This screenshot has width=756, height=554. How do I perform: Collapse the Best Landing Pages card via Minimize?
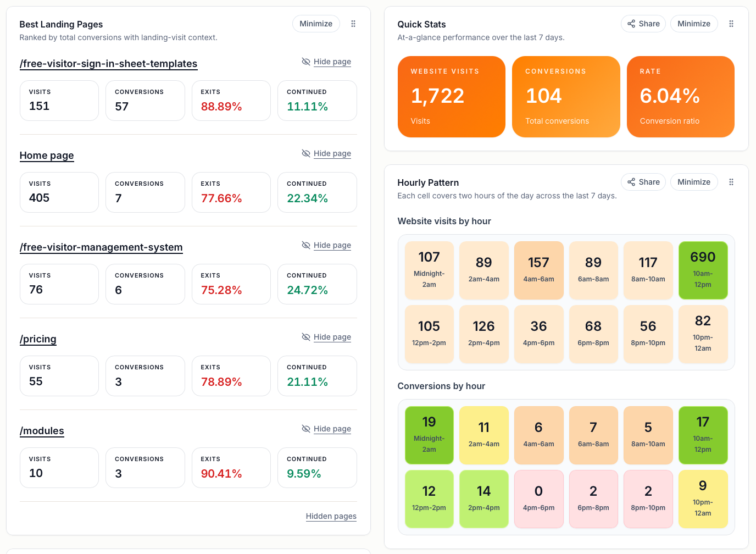tap(316, 24)
